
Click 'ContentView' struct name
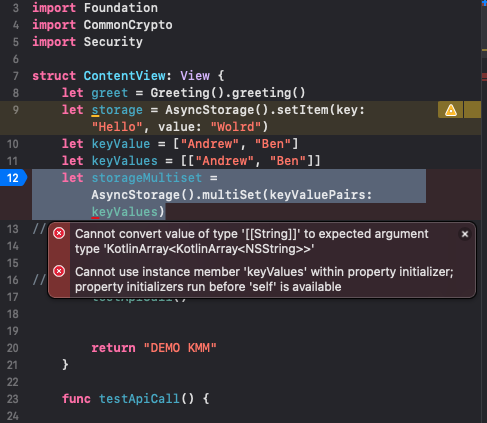[124, 76]
